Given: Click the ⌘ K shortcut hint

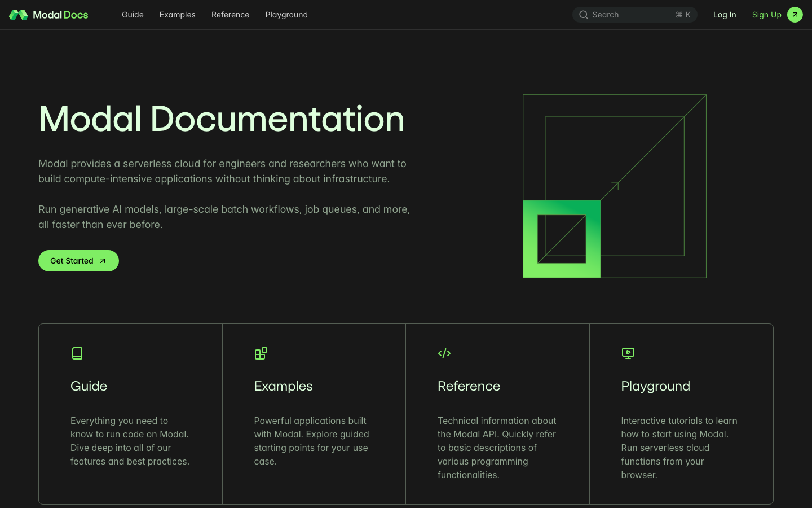Looking at the screenshot, I should tap(683, 15).
